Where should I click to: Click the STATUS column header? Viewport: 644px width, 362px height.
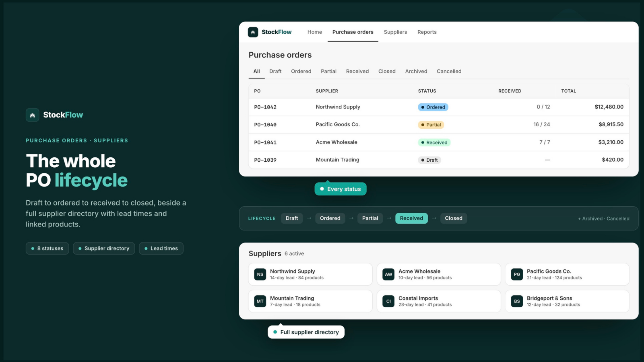click(x=427, y=91)
